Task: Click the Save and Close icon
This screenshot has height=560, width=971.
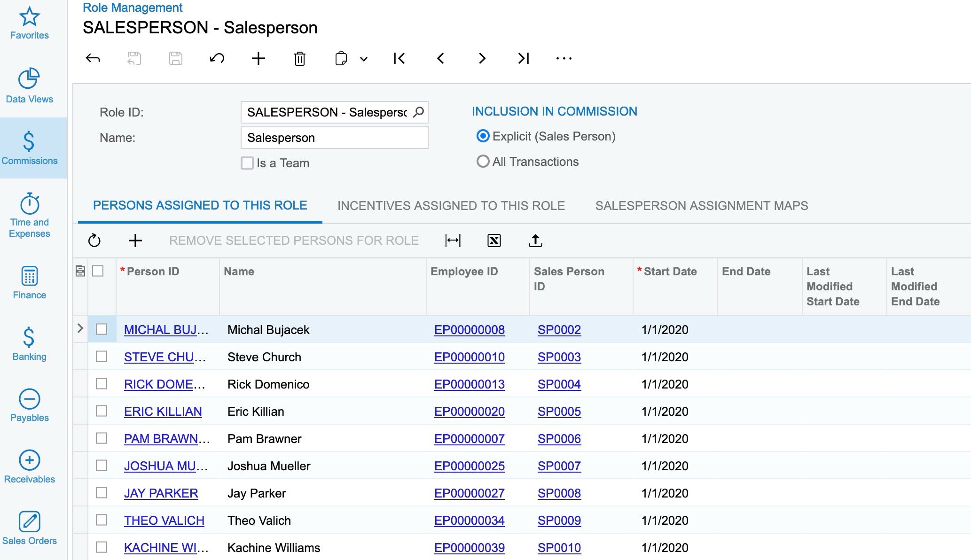Action: click(134, 58)
